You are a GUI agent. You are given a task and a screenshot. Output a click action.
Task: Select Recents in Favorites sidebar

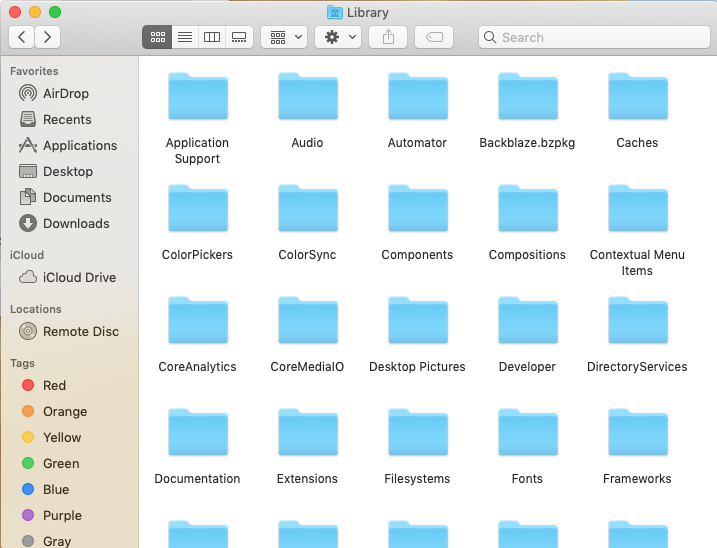pyautogui.click(x=67, y=119)
